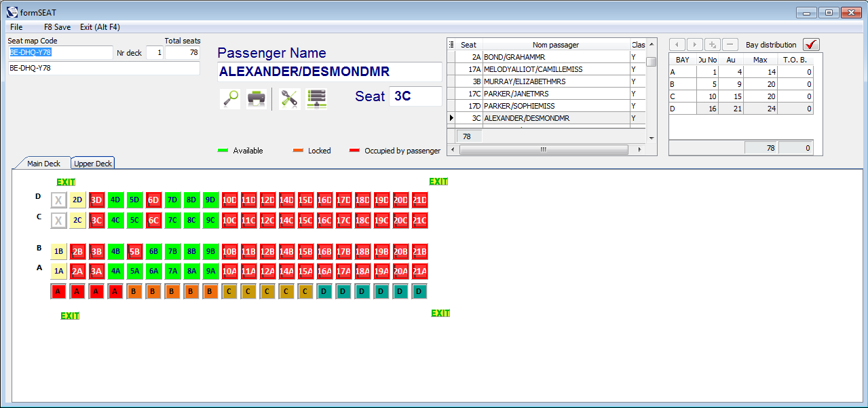The image size is (868, 408).
Task: Toggle occupied seat 10C
Action: click(230, 221)
